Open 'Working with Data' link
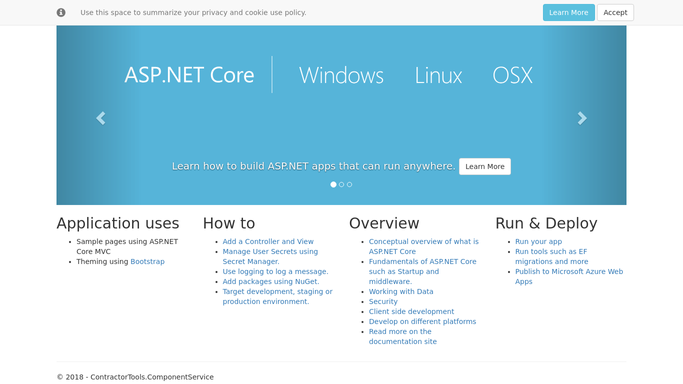 click(x=401, y=292)
